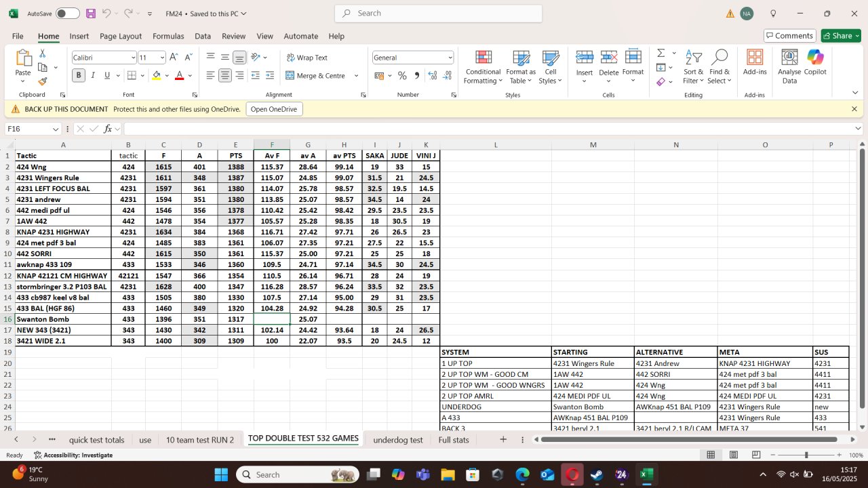Click the Sort & Filter icon
The image size is (868, 488).
(x=693, y=58)
